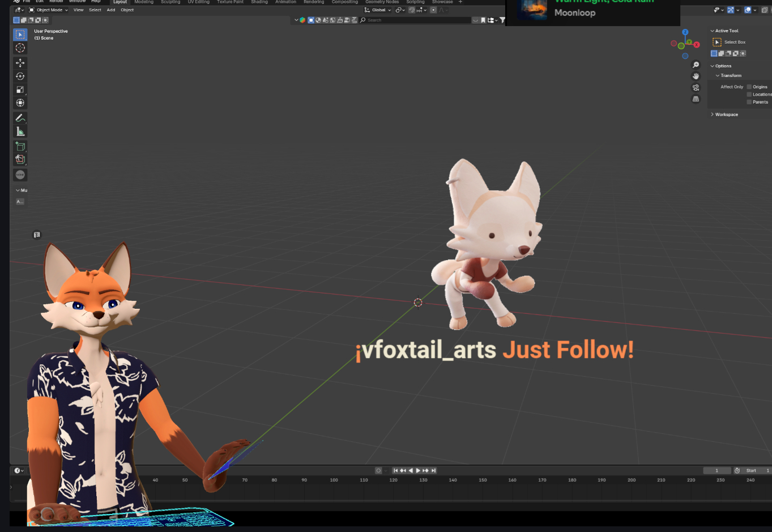Expand the Workspace panel

(726, 114)
